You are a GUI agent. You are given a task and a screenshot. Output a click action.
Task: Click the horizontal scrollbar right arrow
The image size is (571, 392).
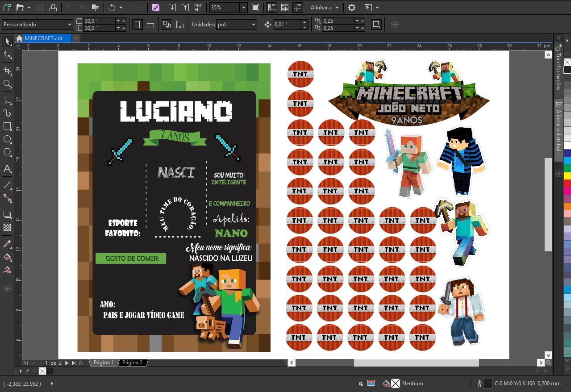(541, 363)
